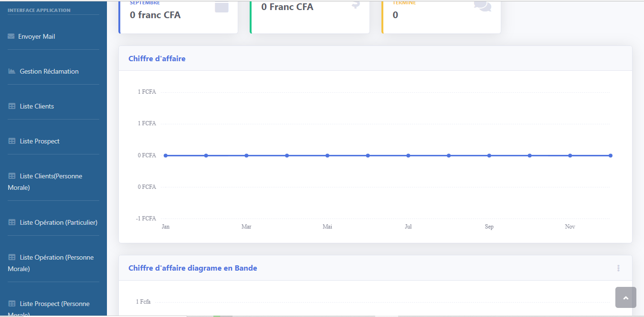Click the chat bubbles icon on Terminé card
The height and width of the screenshot is (317, 644).
coord(482,5)
